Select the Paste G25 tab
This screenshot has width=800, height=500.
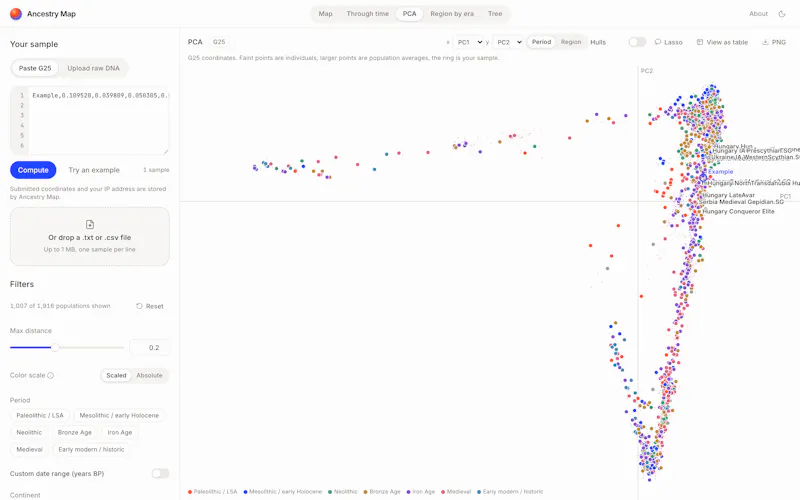[x=35, y=68]
